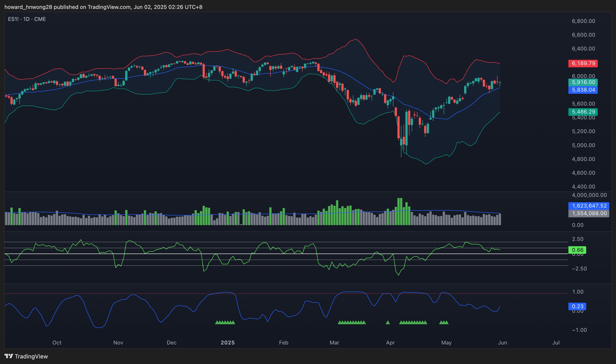Click the 6,800.00 label on price axis
This screenshot has height=364, width=616.
583,21
